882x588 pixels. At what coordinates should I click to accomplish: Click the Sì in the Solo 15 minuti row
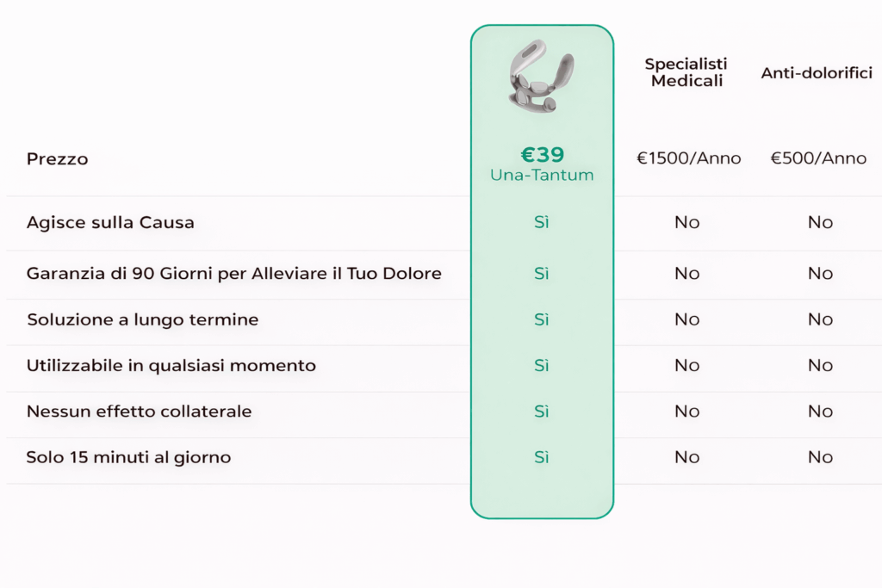click(541, 457)
